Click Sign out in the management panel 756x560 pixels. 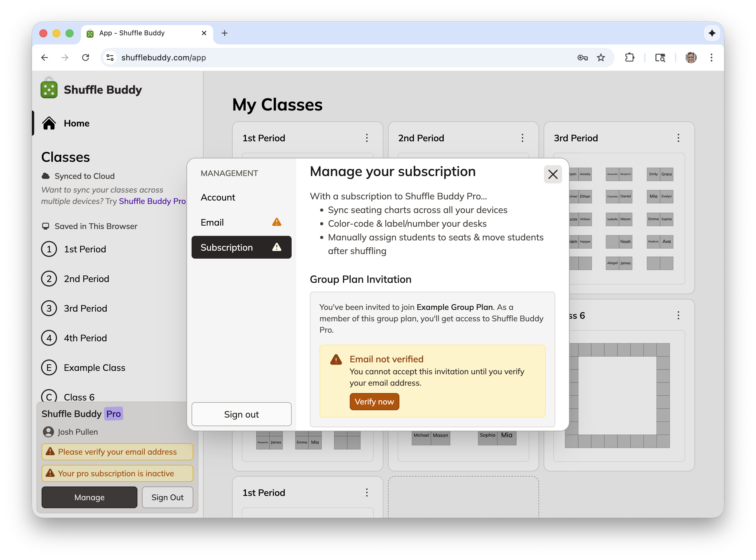[x=241, y=414]
